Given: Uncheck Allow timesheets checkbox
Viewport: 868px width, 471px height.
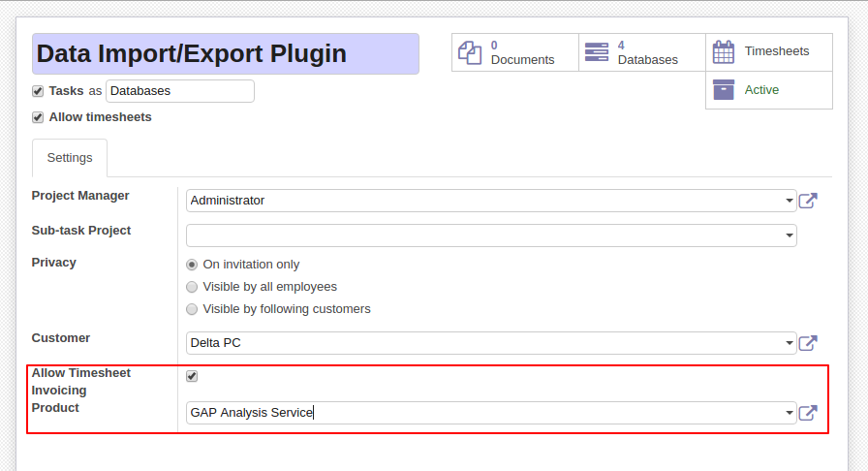Looking at the screenshot, I should pyautogui.click(x=38, y=117).
